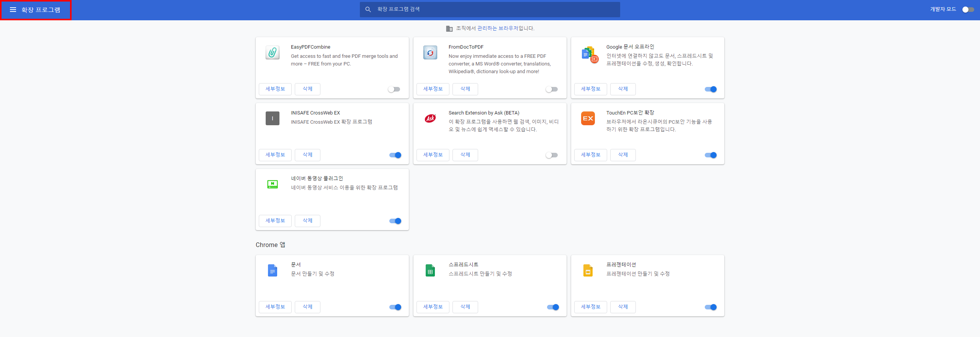980x337 pixels.
Task: Open 세부정보 for Search Extension by Ask
Action: [x=433, y=155]
